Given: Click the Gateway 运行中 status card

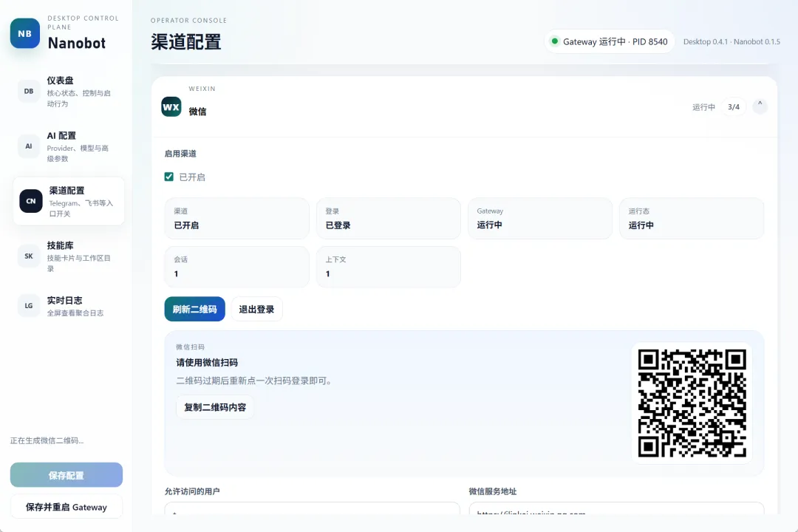Looking at the screenshot, I should [x=540, y=219].
